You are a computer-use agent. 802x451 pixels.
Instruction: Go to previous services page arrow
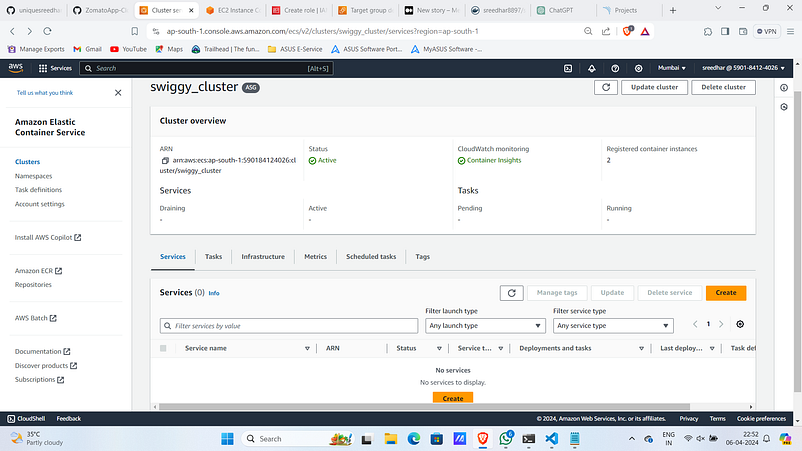point(695,324)
